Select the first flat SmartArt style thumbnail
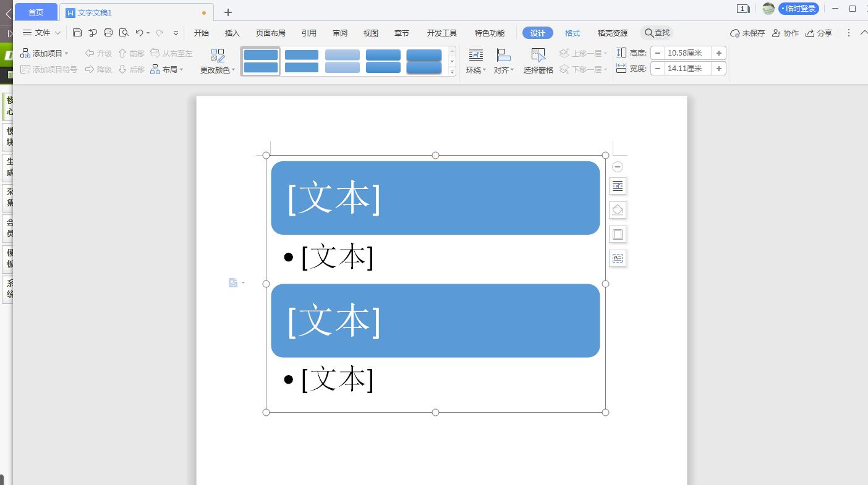This screenshot has height=485, width=868. [260, 61]
